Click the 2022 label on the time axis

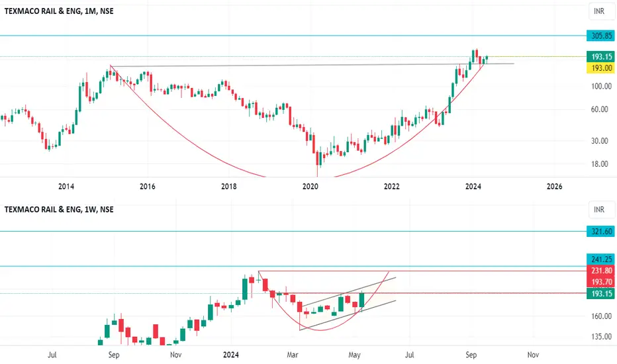click(391, 187)
